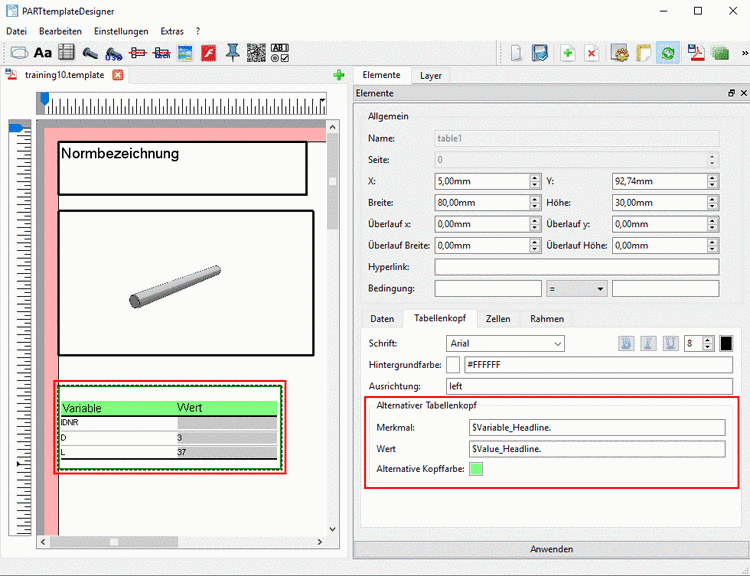This screenshot has height=576, width=750.
Task: Click the Wert $Value_Headline field
Action: [x=597, y=449]
